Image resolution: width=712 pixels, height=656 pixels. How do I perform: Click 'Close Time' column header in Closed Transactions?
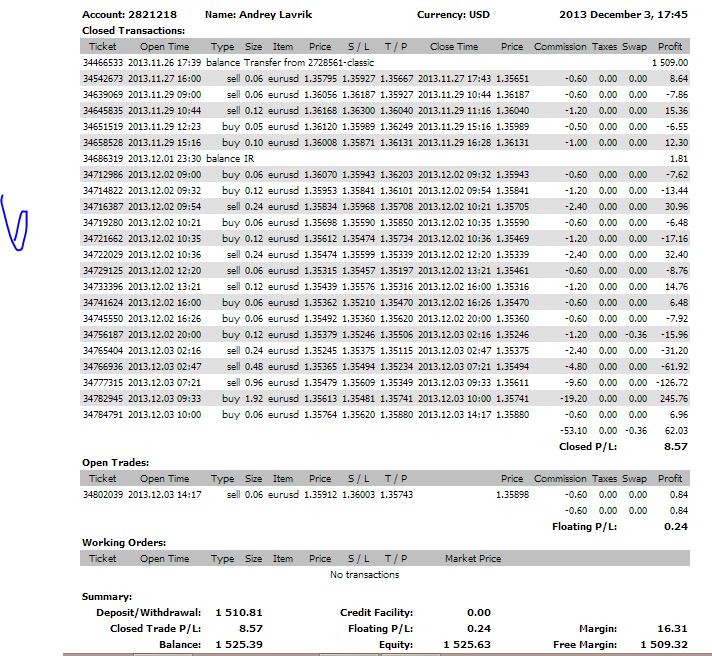click(454, 47)
